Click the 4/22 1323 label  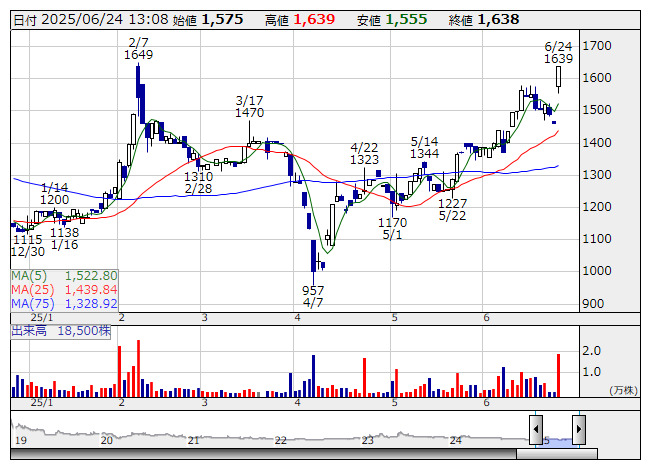pyautogui.click(x=364, y=154)
